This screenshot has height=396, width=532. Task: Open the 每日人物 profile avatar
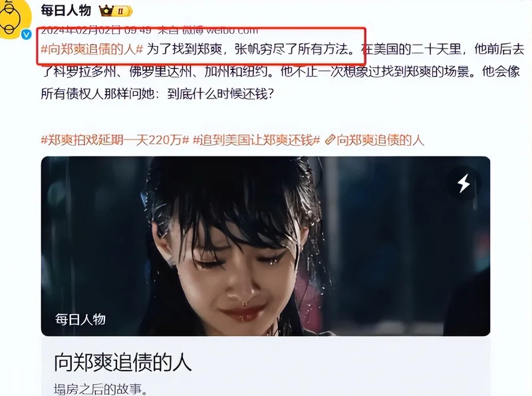[x=14, y=19]
